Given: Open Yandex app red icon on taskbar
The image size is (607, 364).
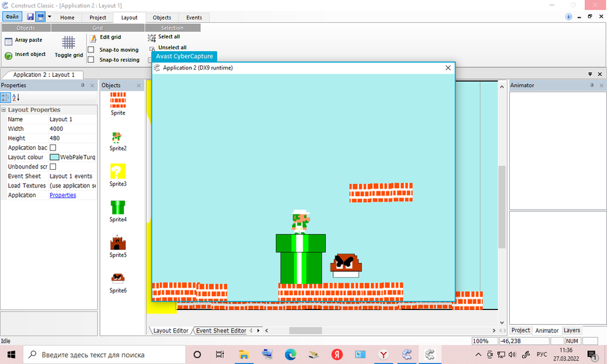Looking at the screenshot, I should [x=337, y=355].
